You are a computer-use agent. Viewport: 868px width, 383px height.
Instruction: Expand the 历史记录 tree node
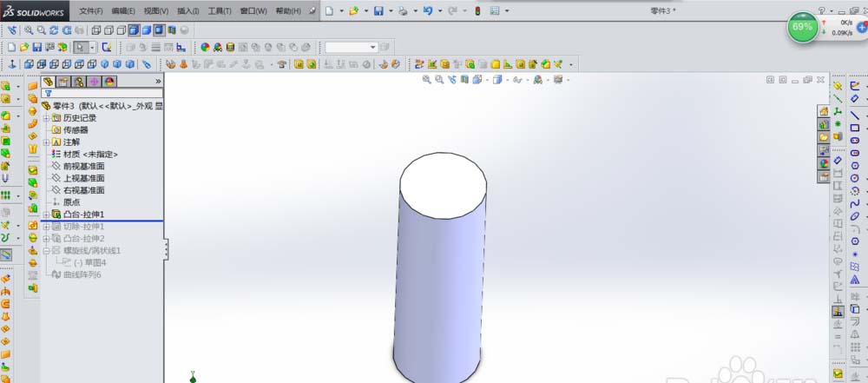tap(47, 118)
